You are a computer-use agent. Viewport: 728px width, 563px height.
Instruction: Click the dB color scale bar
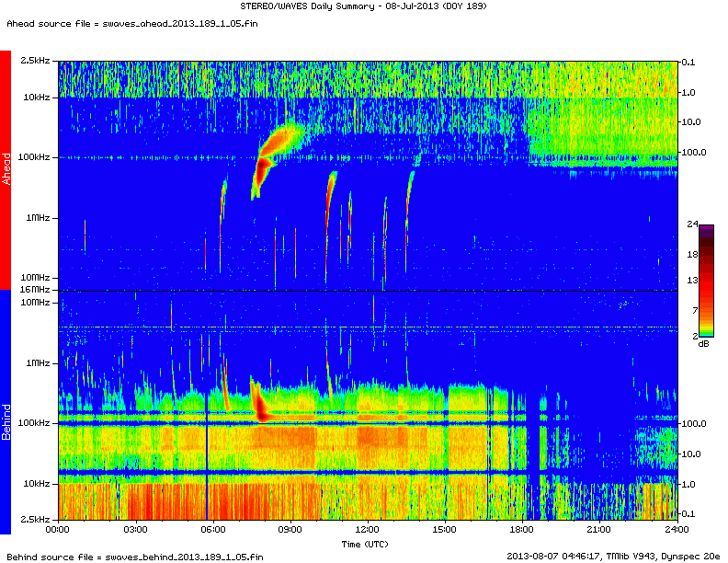[x=707, y=281]
